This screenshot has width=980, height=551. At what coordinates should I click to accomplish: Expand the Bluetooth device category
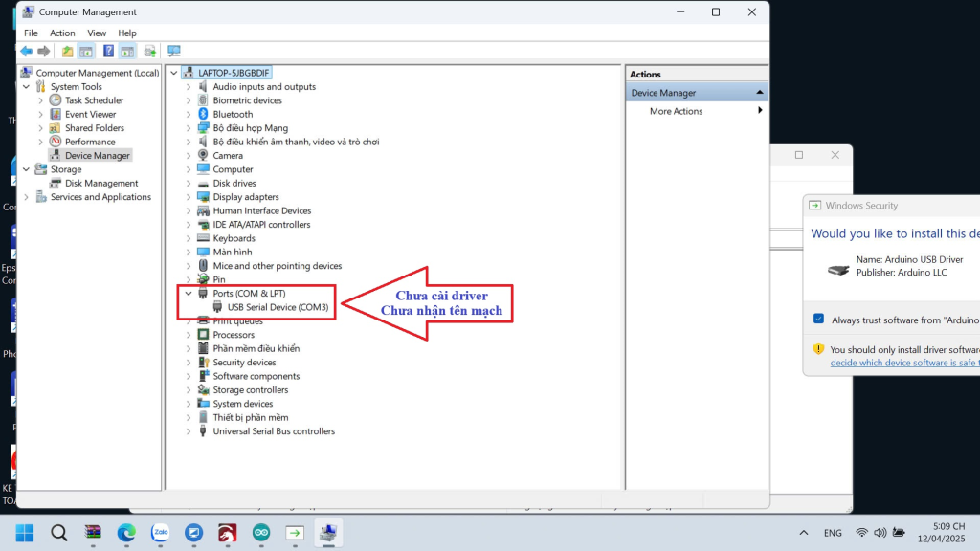189,115
